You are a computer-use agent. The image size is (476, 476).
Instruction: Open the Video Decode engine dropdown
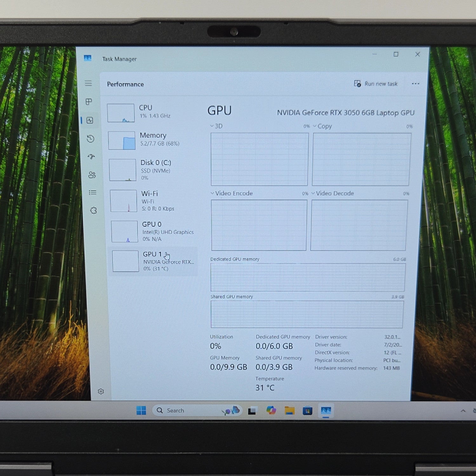click(x=333, y=193)
